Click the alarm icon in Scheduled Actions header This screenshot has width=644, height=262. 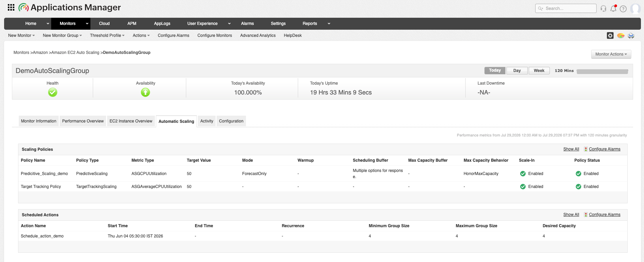pos(586,215)
